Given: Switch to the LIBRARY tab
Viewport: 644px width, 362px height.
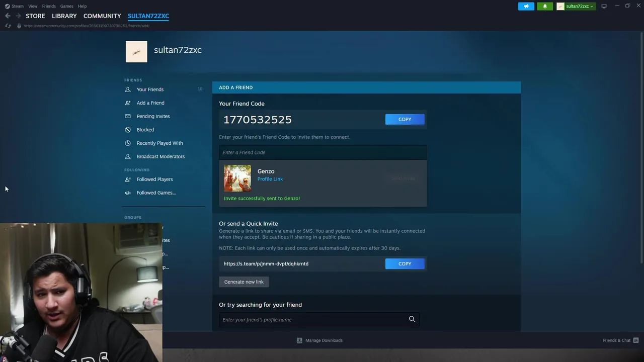Looking at the screenshot, I should 64,16.
